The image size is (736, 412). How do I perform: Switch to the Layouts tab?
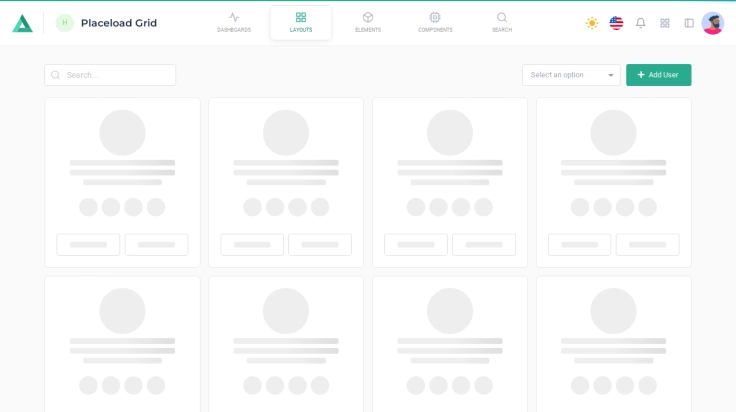tap(301, 22)
